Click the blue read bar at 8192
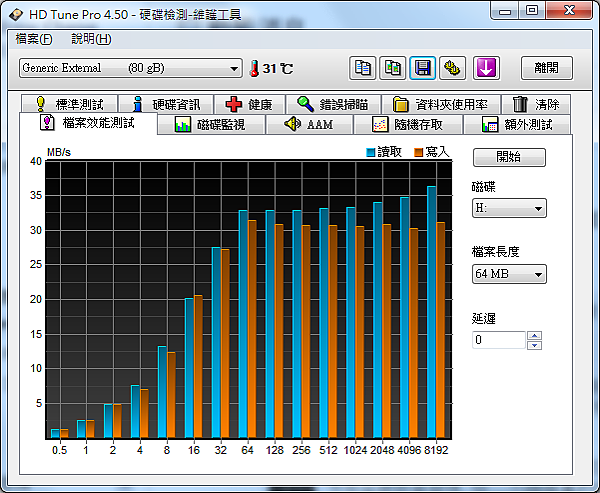Screen dimensions: 600x493 click(432, 312)
